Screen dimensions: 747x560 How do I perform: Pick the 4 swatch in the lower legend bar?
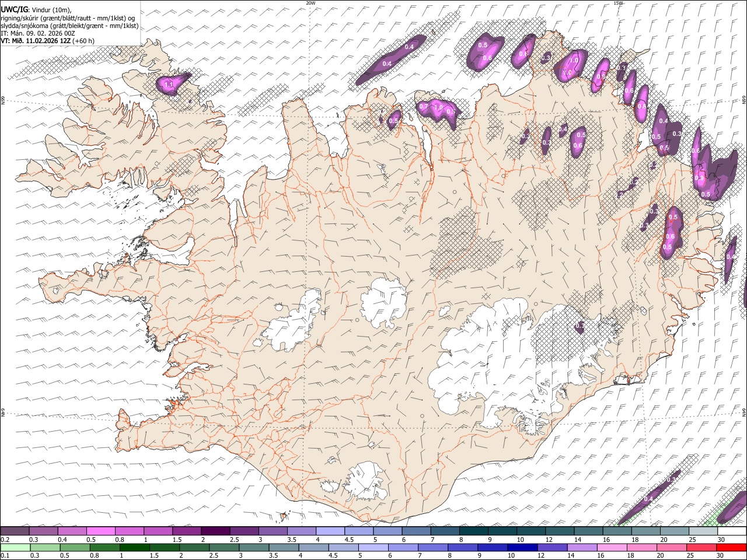[x=314, y=548]
